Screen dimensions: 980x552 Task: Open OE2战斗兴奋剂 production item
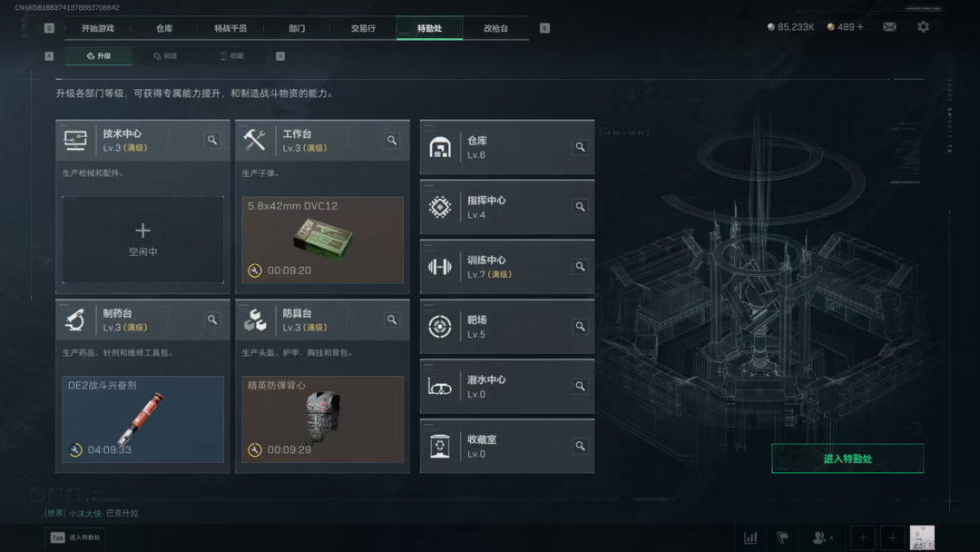tap(143, 419)
